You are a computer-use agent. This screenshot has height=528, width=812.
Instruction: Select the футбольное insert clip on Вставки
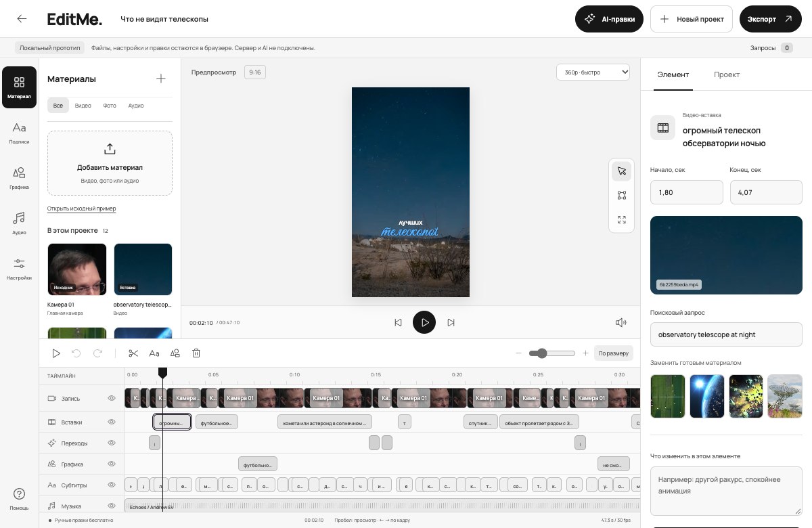[217, 422]
